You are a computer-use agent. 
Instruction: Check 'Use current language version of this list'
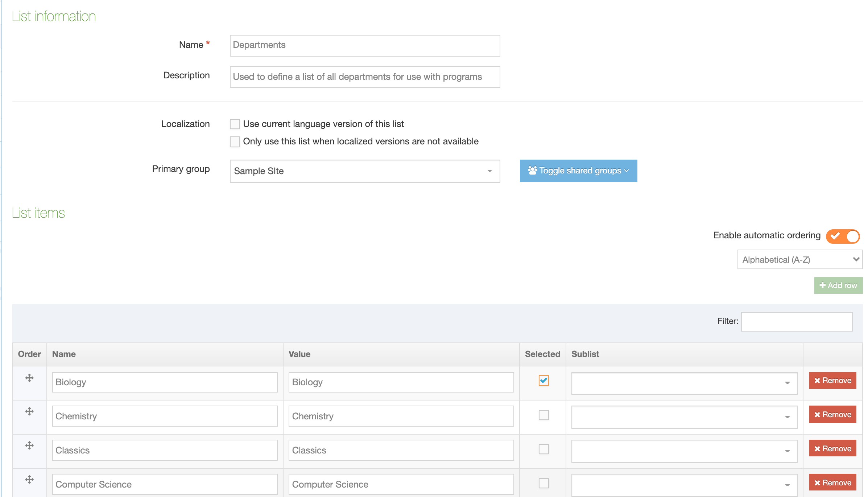[235, 124]
